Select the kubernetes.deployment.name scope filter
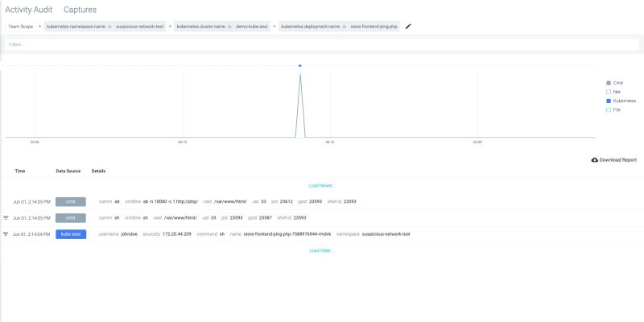 click(339, 27)
